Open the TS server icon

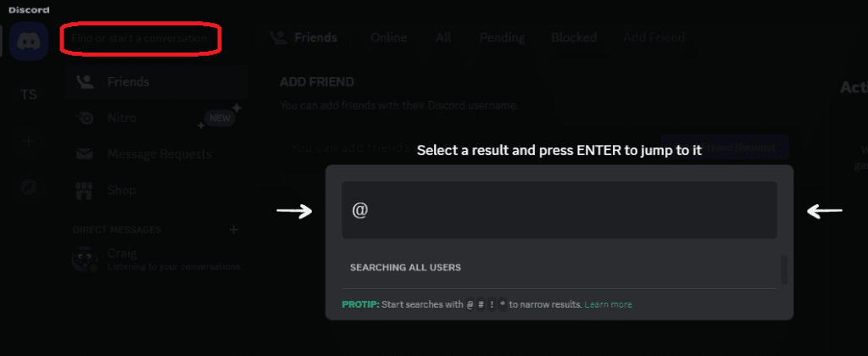tap(29, 94)
